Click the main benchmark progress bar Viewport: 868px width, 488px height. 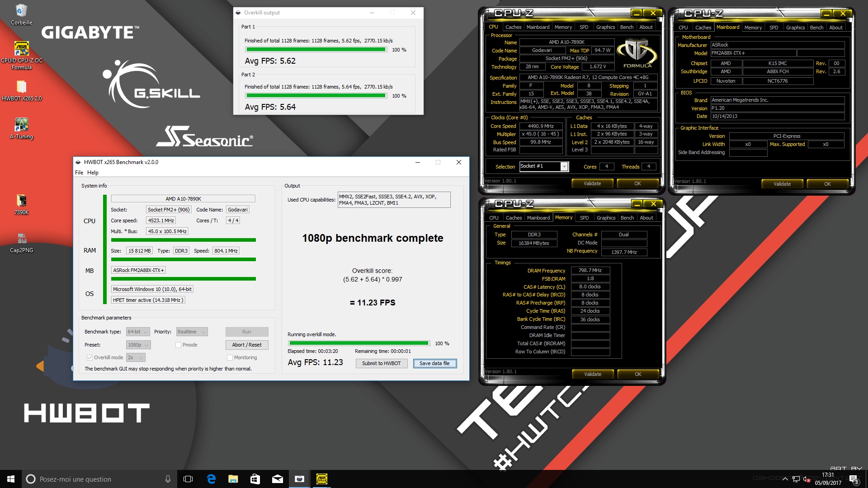(x=359, y=343)
